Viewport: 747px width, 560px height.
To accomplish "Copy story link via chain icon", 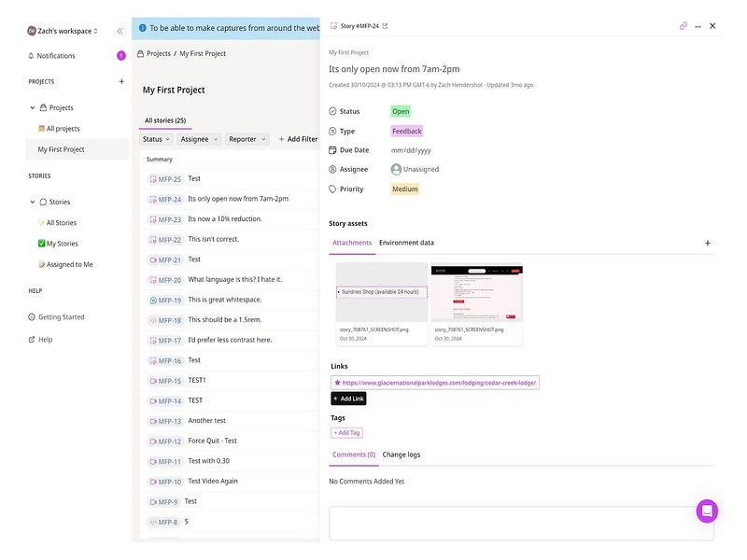I will [x=684, y=26].
